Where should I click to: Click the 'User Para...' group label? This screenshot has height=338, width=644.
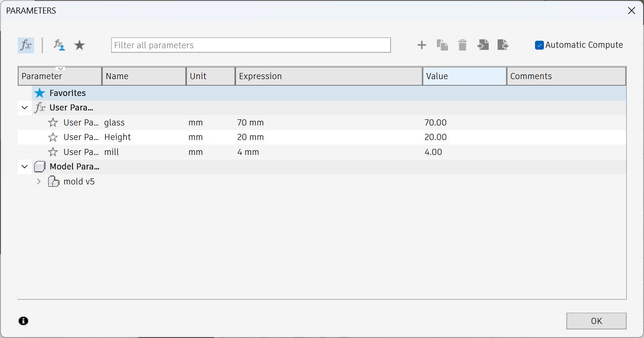click(x=72, y=108)
